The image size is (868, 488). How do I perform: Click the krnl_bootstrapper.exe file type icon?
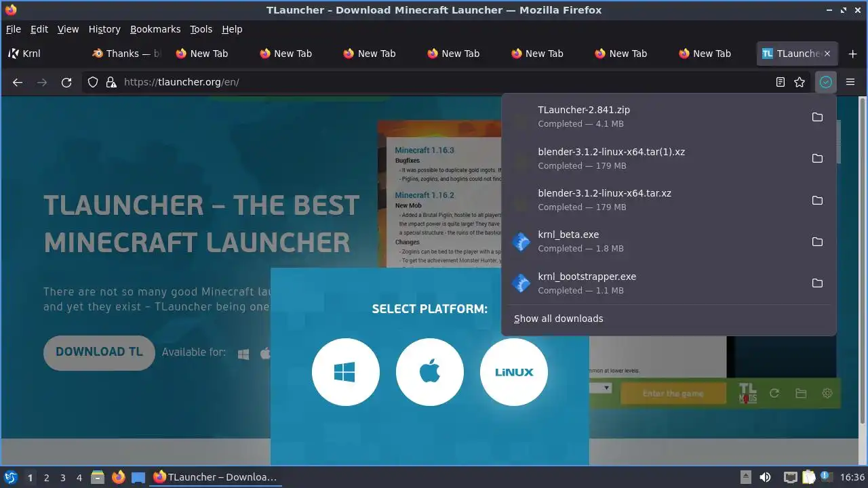pyautogui.click(x=521, y=283)
